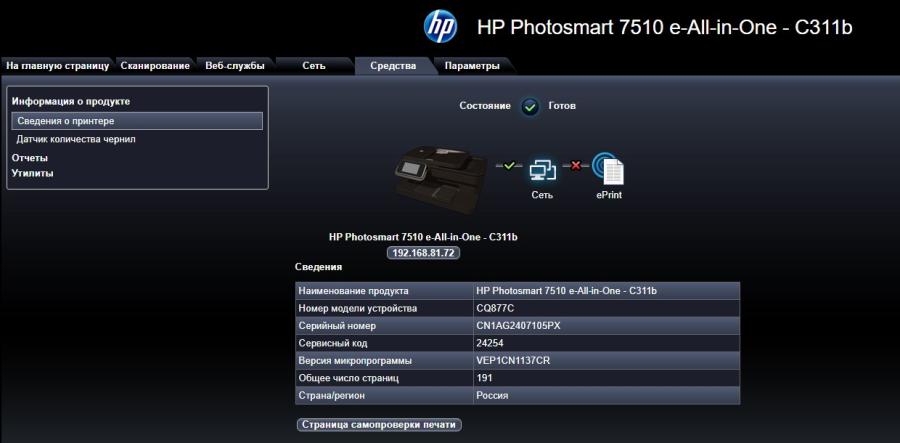Viewport: 900px width, 443px height.
Task: Expand the Утилиты section
Action: pyautogui.click(x=33, y=173)
